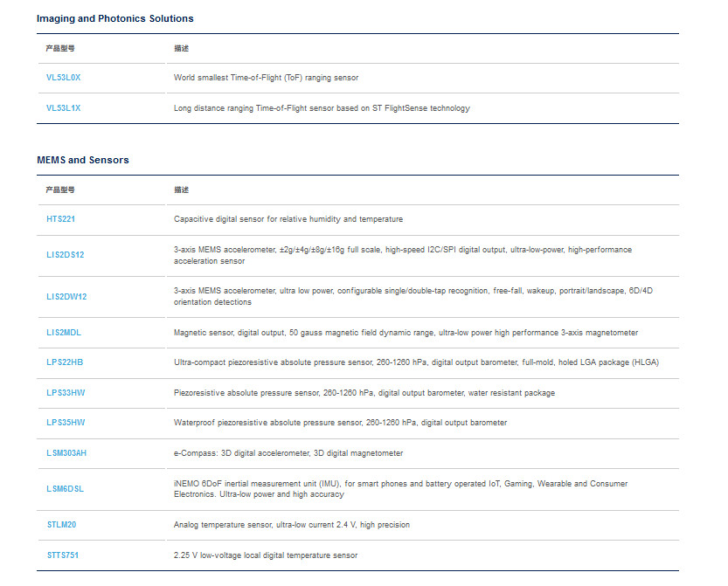The image size is (728, 586).
Task: Click the 'Magnetic sensor, digital output' description
Action: pyautogui.click(x=406, y=333)
